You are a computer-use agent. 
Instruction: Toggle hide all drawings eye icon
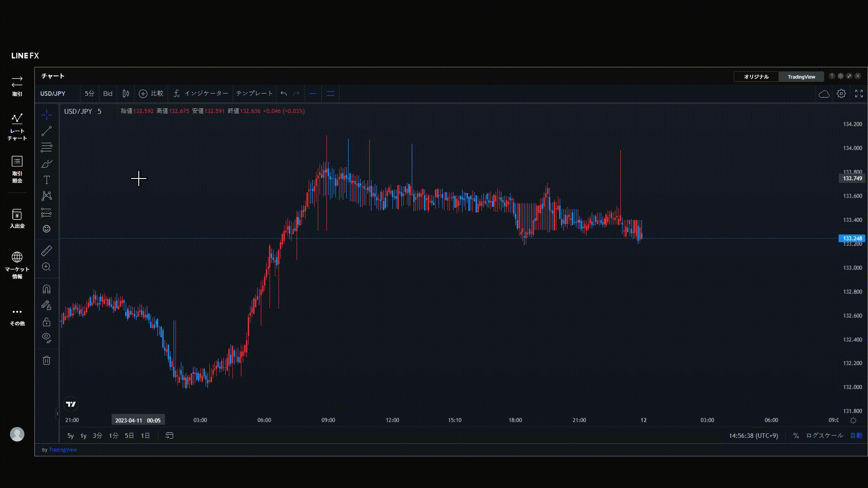coord(47,338)
